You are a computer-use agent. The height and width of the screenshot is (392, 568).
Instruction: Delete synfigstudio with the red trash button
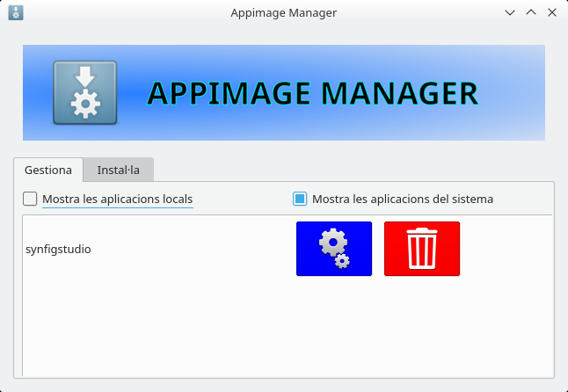[422, 249]
